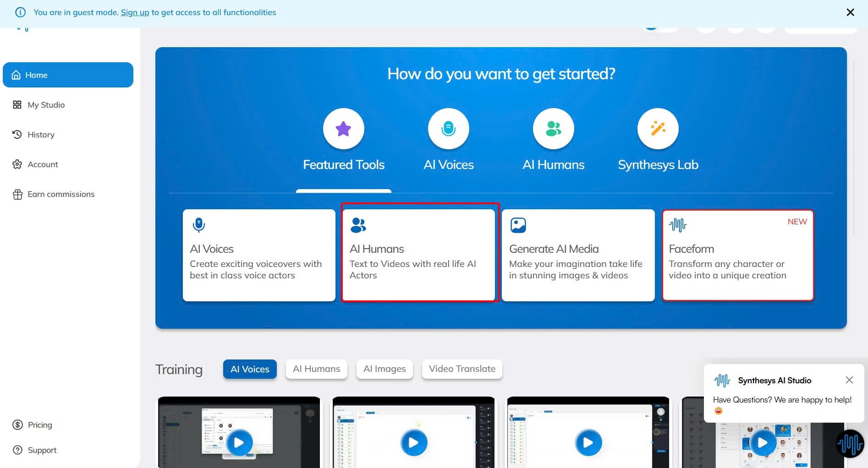This screenshot has height=468, width=868.
Task: Click the My Studio grid icon
Action: [x=17, y=104]
